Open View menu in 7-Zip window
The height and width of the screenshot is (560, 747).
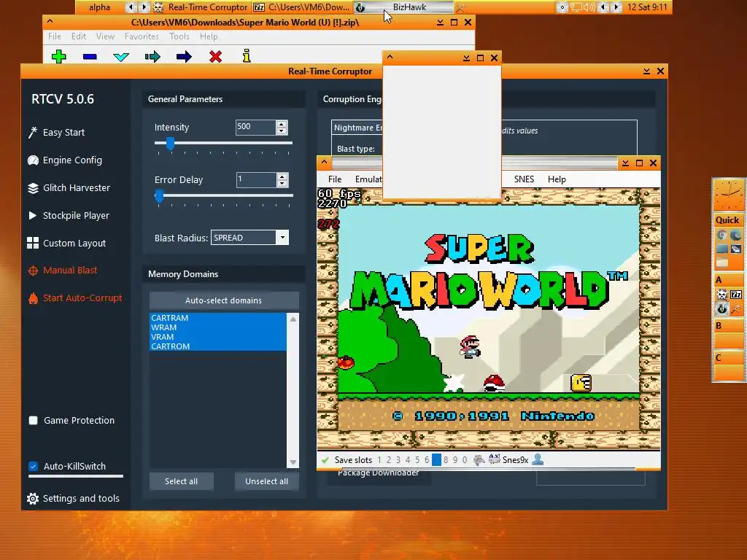105,36
